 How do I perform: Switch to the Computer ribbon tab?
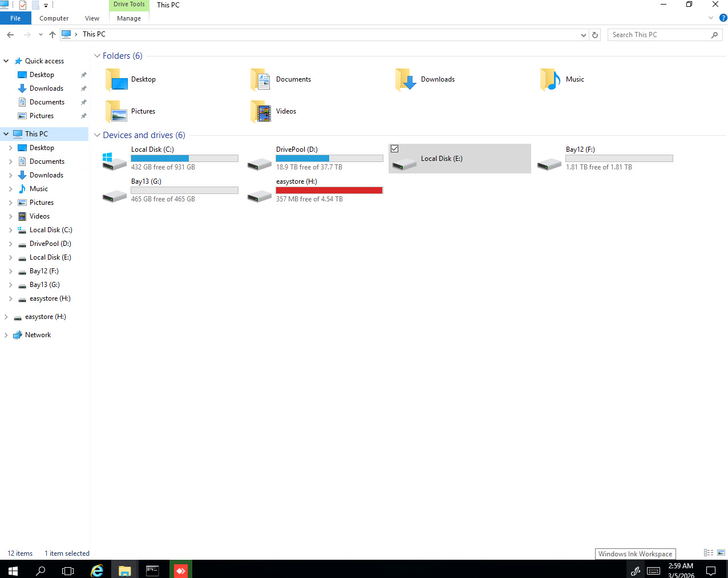tap(54, 18)
